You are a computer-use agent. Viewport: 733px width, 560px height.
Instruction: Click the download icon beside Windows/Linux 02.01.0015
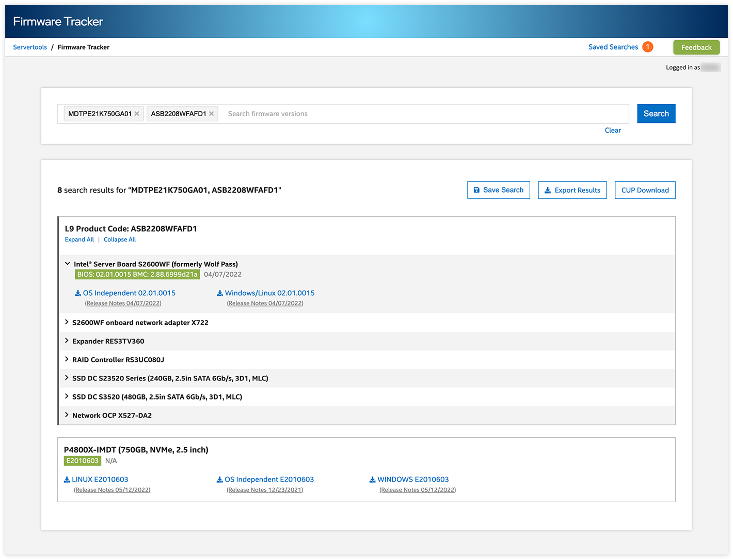point(220,293)
